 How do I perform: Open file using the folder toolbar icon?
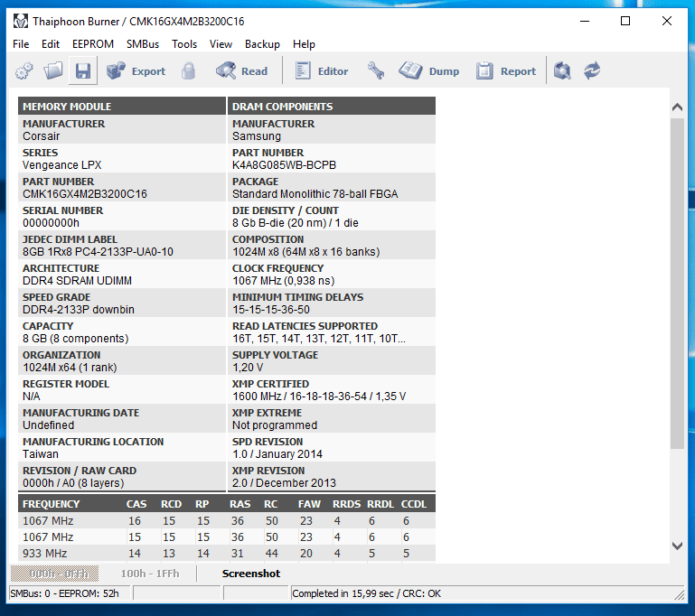coord(53,70)
